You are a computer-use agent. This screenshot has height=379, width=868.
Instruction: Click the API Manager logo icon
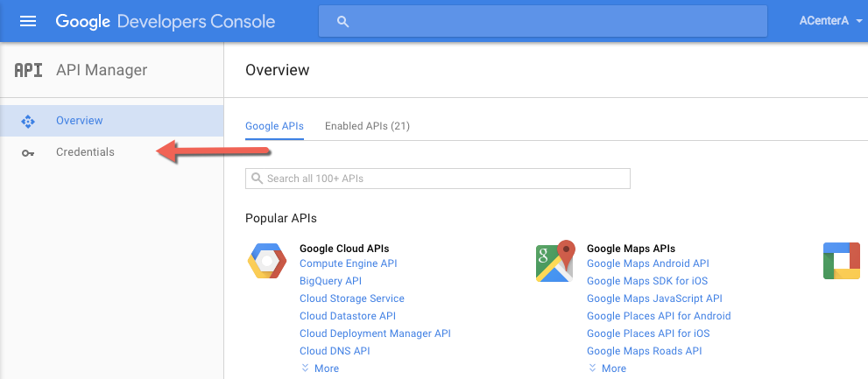pyautogui.click(x=29, y=70)
